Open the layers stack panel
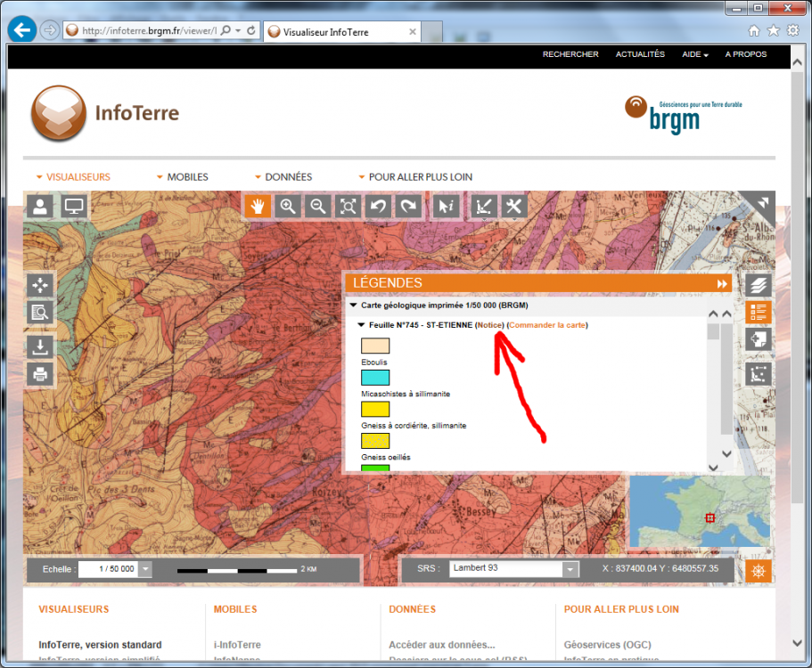 759,286
